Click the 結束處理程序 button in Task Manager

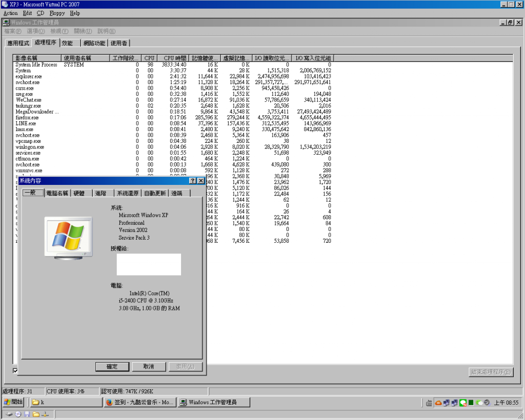point(491,372)
